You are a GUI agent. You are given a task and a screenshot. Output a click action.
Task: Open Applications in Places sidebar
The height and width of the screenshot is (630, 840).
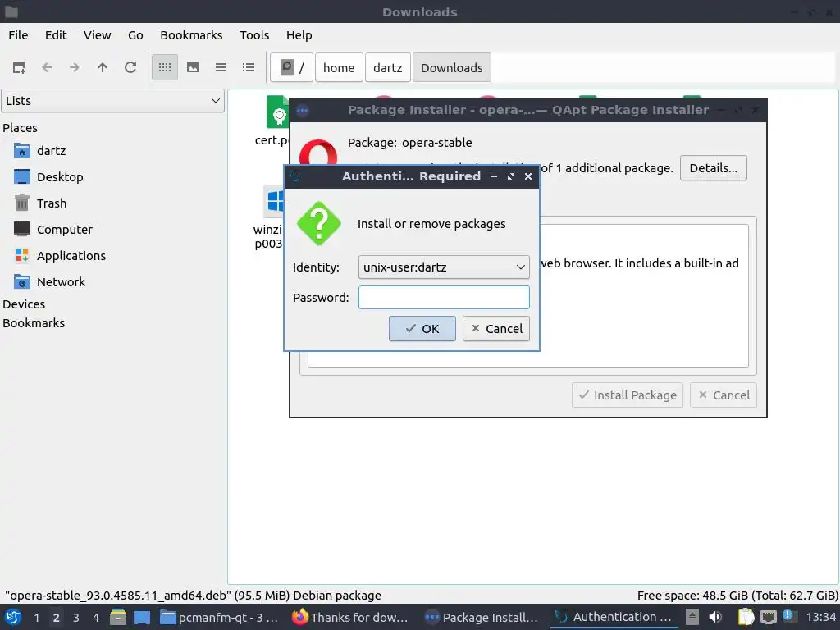[x=71, y=256]
